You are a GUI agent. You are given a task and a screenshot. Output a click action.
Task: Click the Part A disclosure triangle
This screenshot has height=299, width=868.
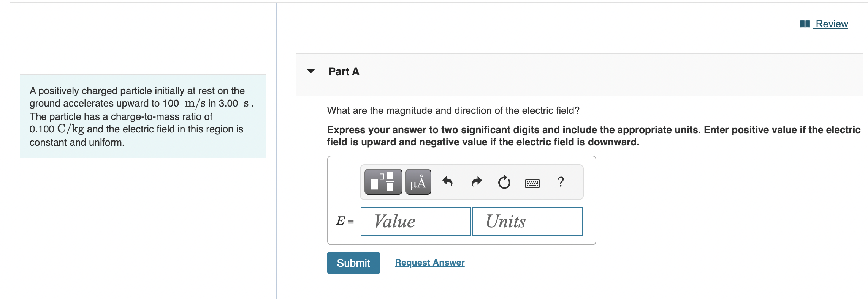[310, 71]
